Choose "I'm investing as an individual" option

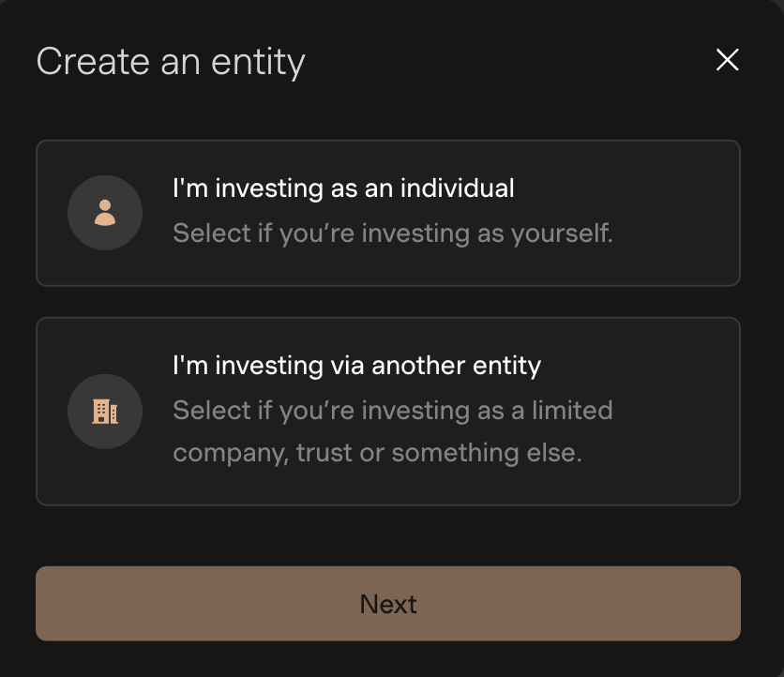tap(388, 213)
